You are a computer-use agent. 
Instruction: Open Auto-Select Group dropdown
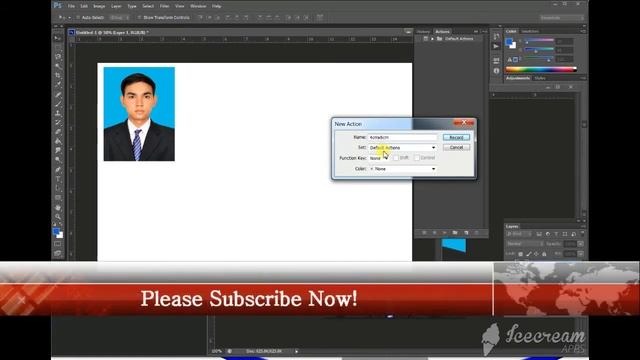click(119, 18)
